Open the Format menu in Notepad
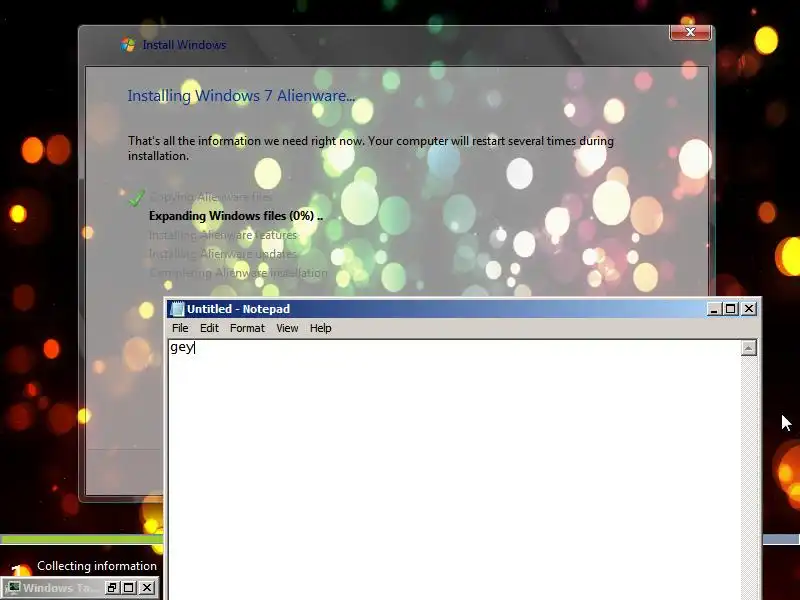Screen dimensions: 800x600 pos(247,328)
